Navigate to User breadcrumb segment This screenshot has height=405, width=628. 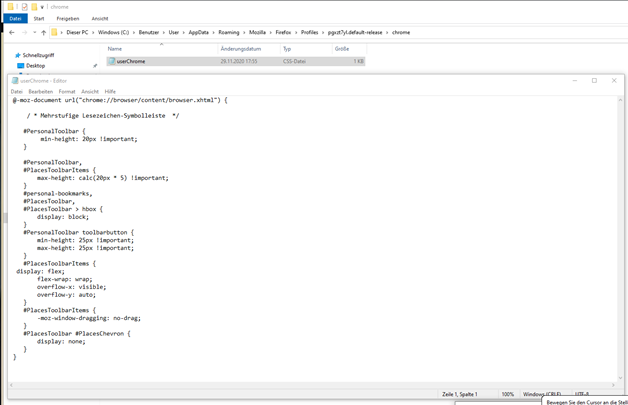(173, 32)
